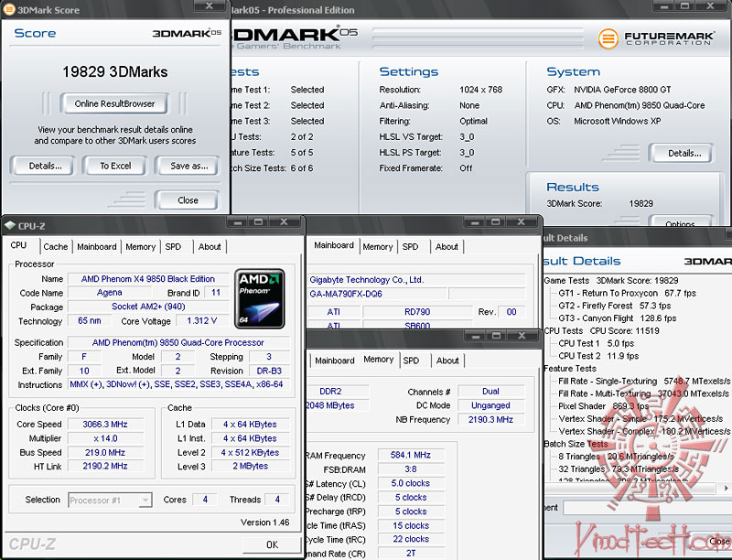This screenshot has height=560, width=732.
Task: Click the AMD Phenom X4 9850 Black Edition name
Action: [148, 278]
